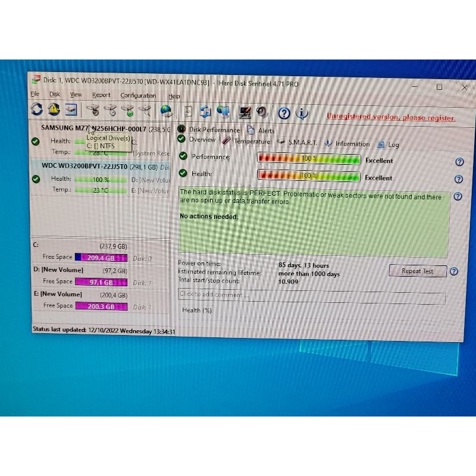Open the report document toolbar icon

click(188, 111)
